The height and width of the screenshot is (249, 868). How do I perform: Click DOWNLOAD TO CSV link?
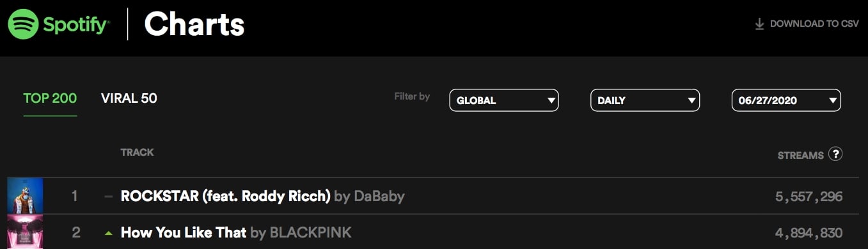pyautogui.click(x=807, y=24)
